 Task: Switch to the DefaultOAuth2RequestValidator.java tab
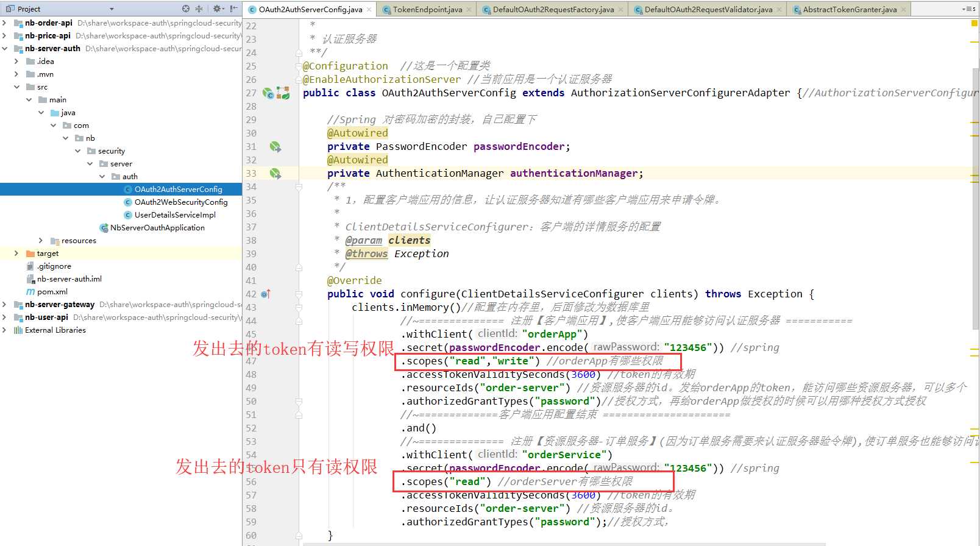coord(708,9)
